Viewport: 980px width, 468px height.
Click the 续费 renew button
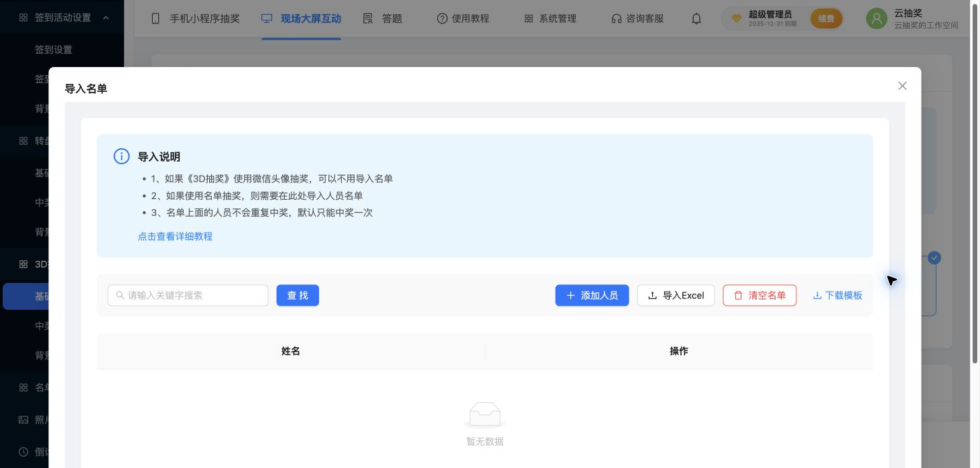826,19
